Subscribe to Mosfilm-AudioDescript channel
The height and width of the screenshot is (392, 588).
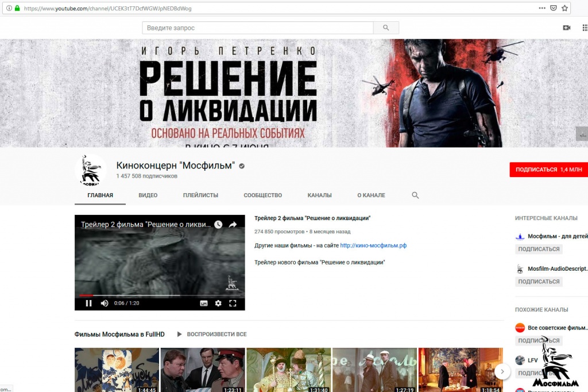point(539,282)
